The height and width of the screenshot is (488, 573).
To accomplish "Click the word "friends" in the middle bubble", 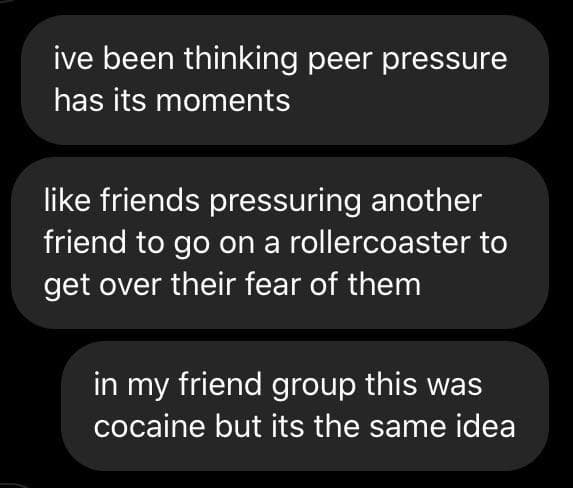I will point(149,201).
